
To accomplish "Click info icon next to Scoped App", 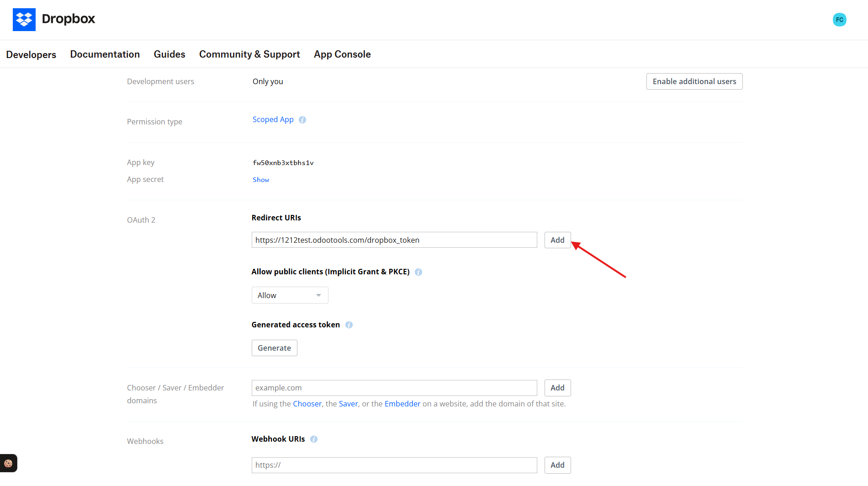I will (302, 120).
